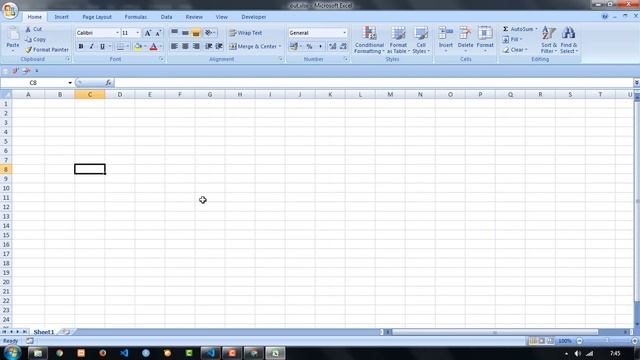Toggle Align Text Right

(x=196, y=47)
